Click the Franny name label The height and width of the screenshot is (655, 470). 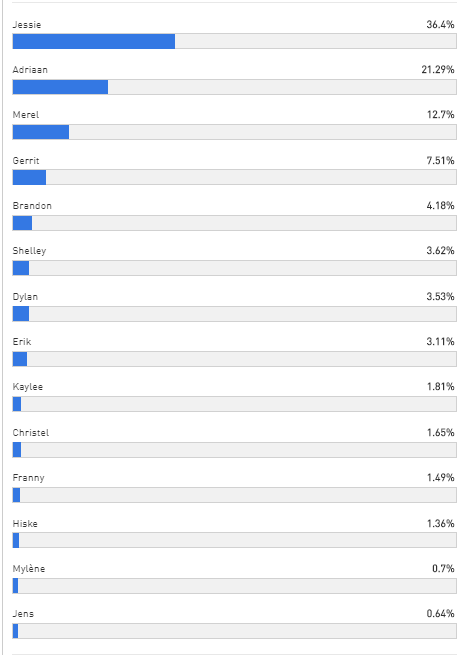tap(28, 478)
